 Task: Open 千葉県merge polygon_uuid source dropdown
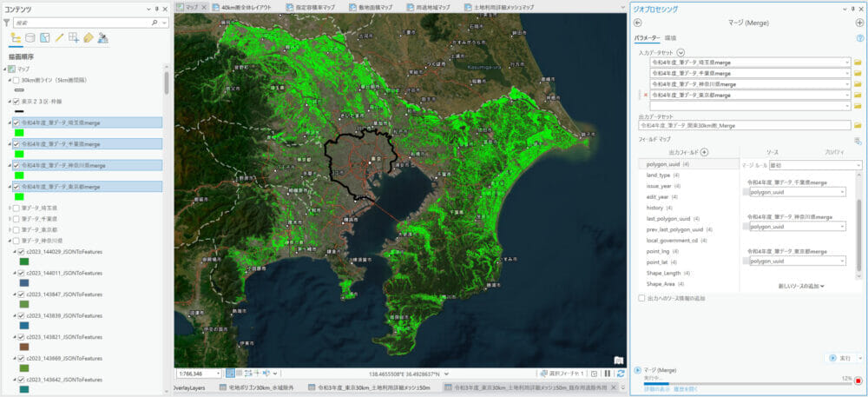pyautogui.click(x=842, y=192)
